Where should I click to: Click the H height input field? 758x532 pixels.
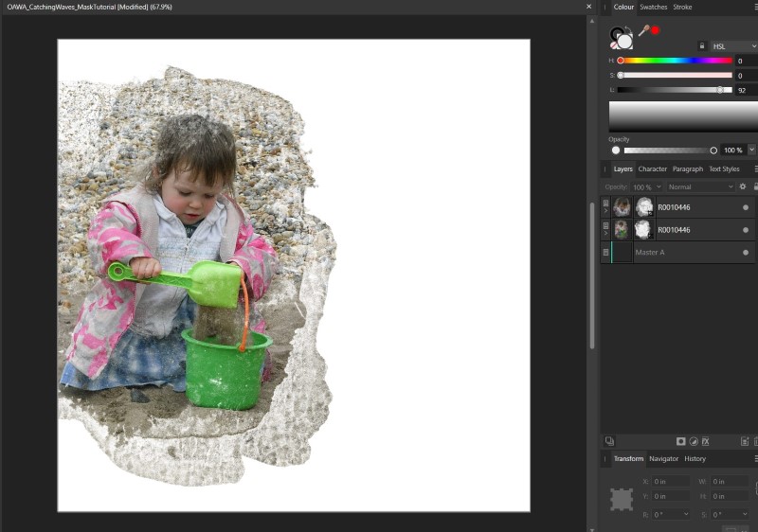coord(729,496)
